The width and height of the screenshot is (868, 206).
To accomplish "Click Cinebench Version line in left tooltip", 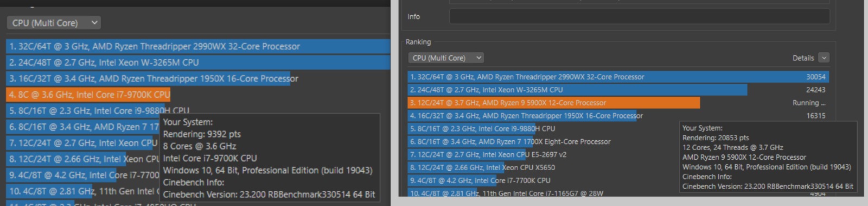I will click(x=269, y=195).
